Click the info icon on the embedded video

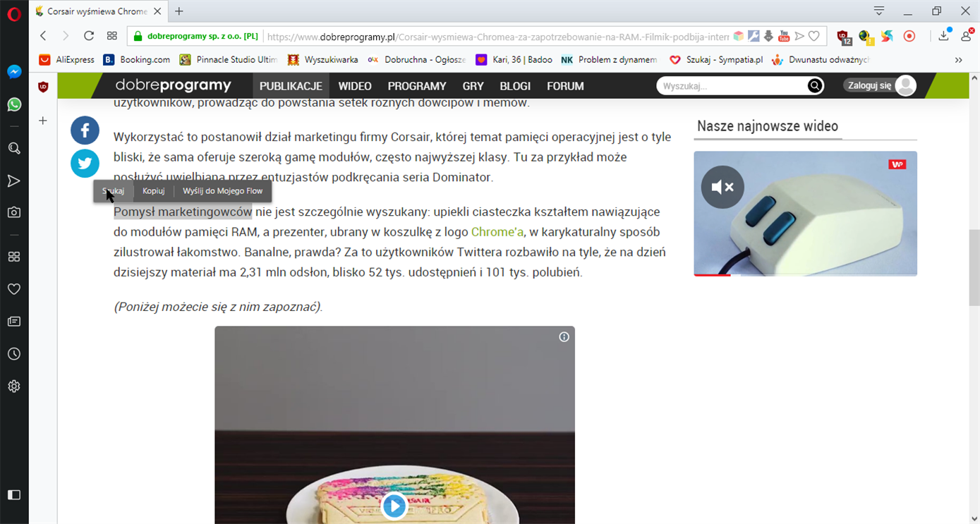564,337
